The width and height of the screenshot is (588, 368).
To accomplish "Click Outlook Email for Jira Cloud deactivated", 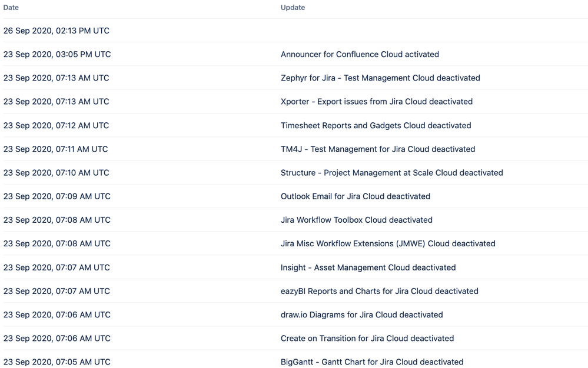I will click(356, 196).
